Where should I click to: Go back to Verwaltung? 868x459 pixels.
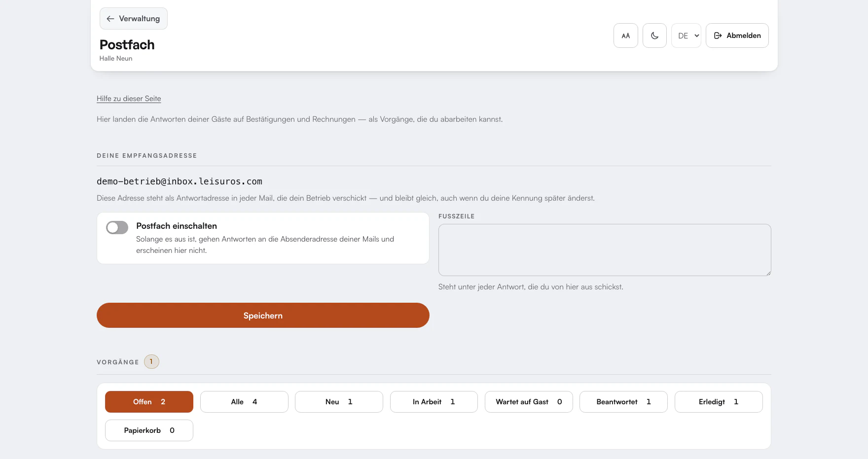(133, 19)
